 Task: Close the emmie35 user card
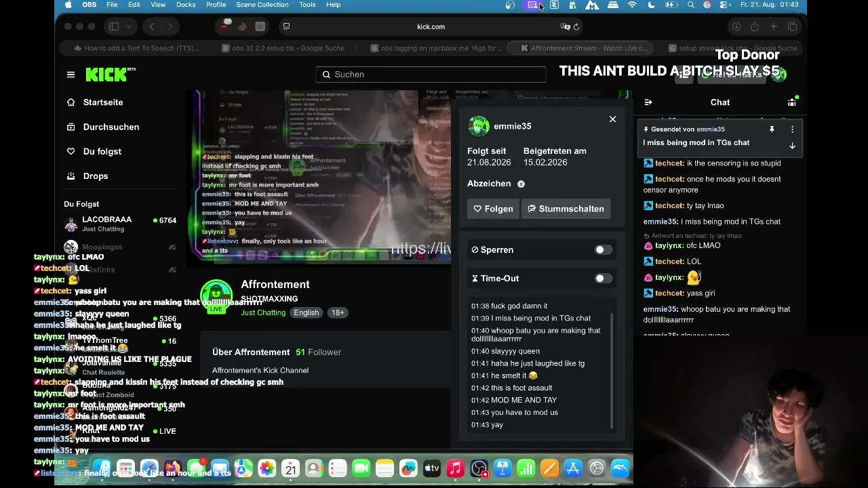[x=612, y=119]
